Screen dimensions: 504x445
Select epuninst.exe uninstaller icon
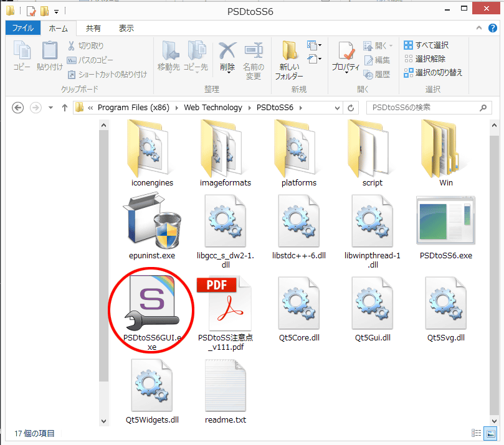pyautogui.click(x=152, y=220)
